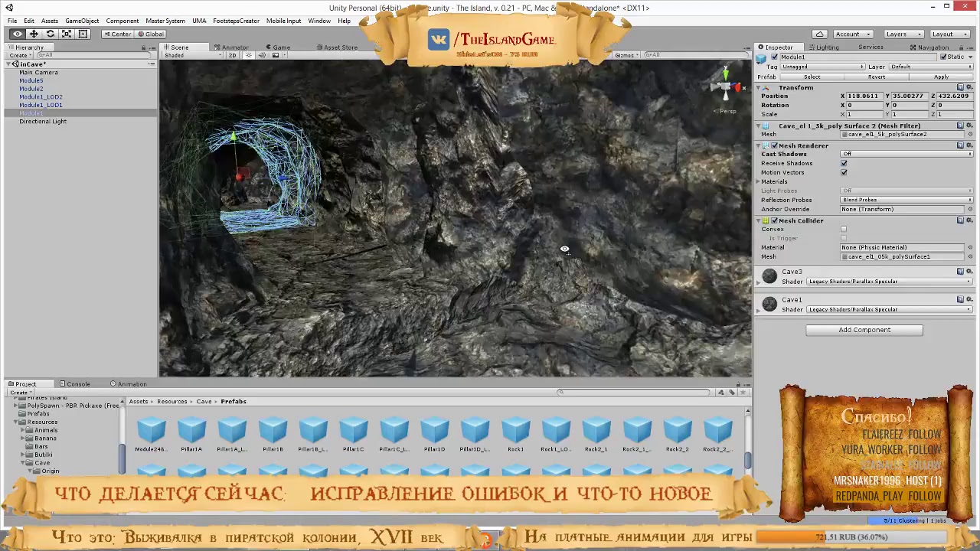Open the File menu
980x551 pixels.
tap(12, 21)
